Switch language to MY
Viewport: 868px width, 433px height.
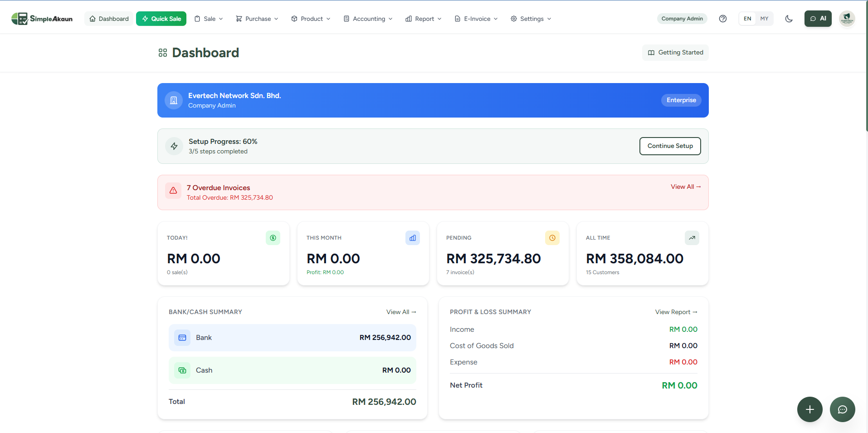pos(764,19)
